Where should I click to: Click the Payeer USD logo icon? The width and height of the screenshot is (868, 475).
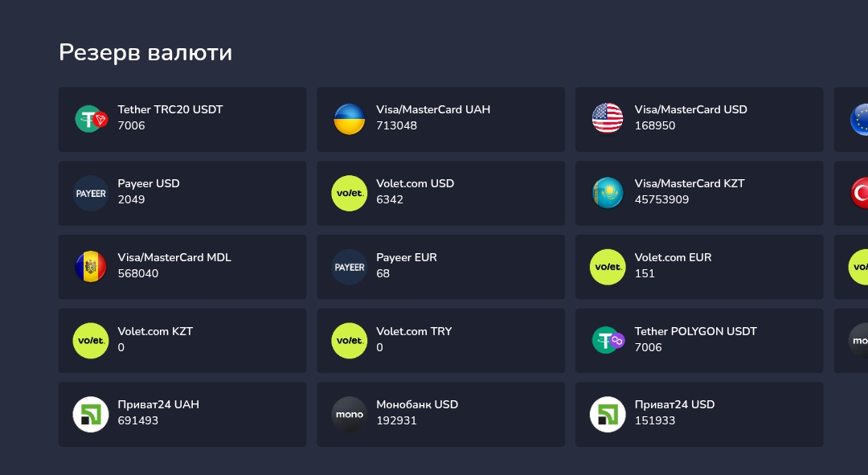(91, 193)
